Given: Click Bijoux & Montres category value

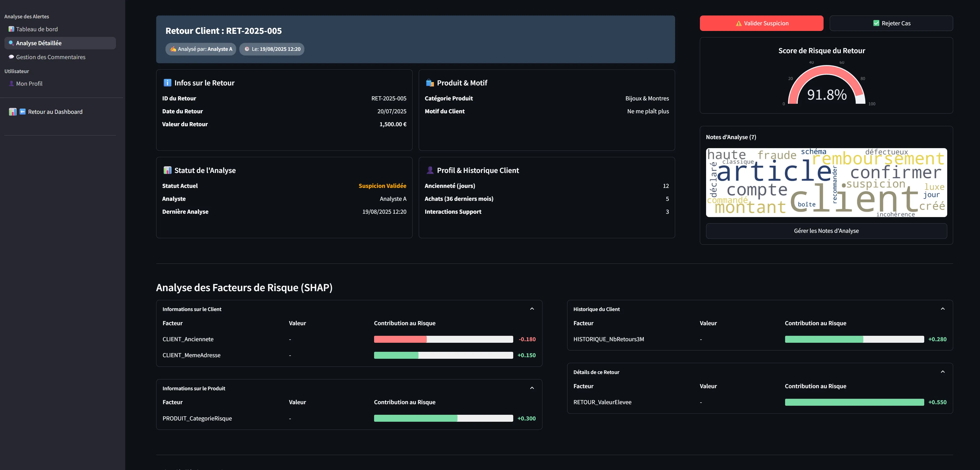Looking at the screenshot, I should click(647, 99).
